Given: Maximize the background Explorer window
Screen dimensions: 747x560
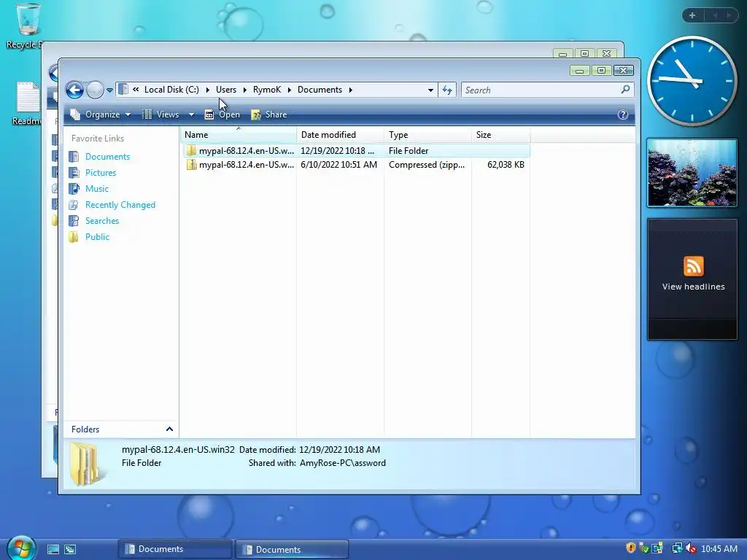Looking at the screenshot, I should coord(584,53).
